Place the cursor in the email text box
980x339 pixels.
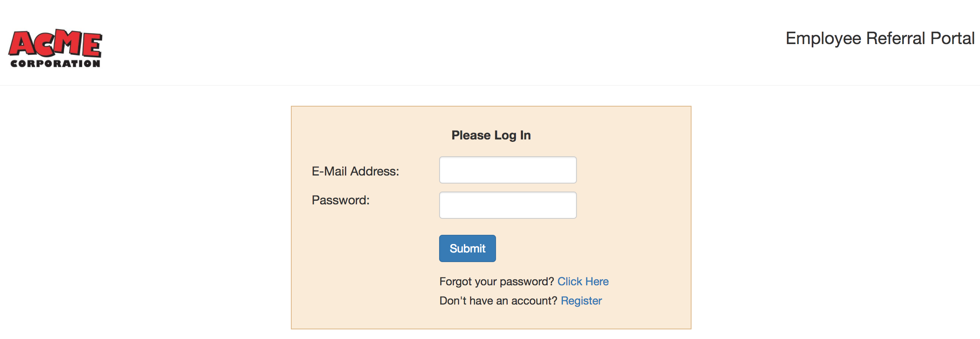(508, 170)
